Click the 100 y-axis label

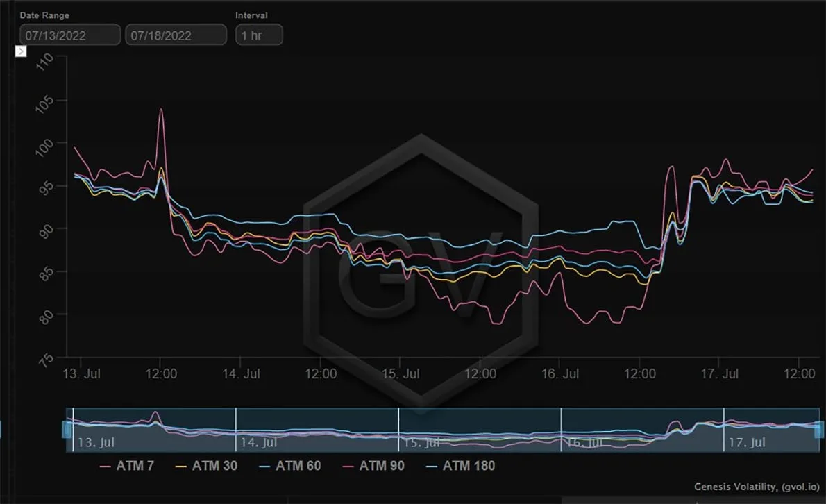[x=45, y=147]
